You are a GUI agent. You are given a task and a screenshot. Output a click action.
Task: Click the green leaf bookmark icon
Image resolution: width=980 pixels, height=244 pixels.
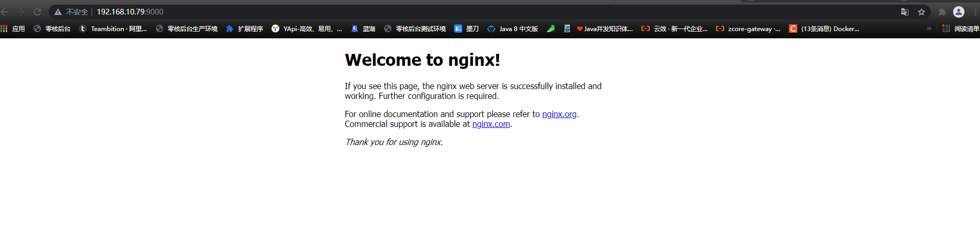click(x=551, y=28)
